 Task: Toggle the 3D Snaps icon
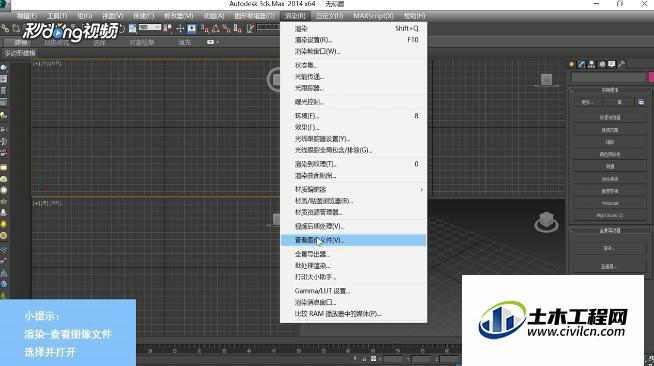click(x=205, y=28)
